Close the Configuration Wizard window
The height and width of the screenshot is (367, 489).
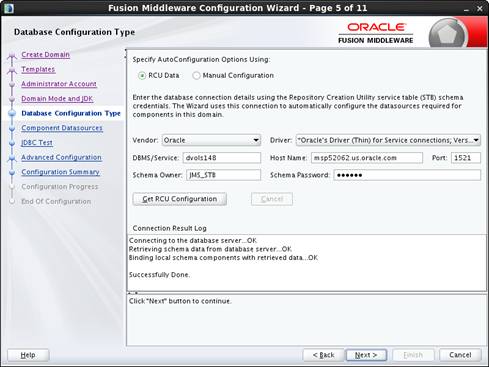480,9
